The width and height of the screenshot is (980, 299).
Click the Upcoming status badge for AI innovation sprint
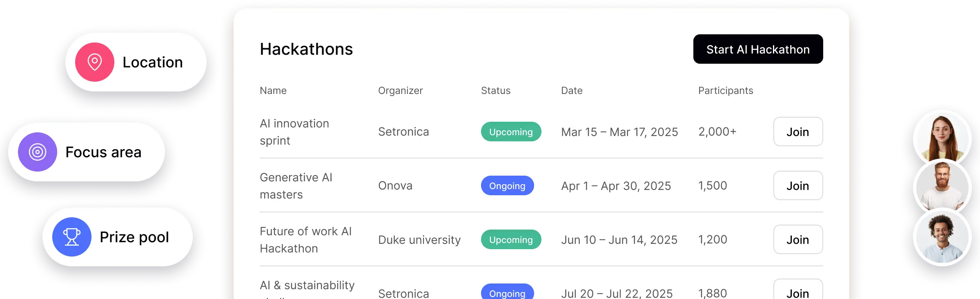(x=511, y=132)
